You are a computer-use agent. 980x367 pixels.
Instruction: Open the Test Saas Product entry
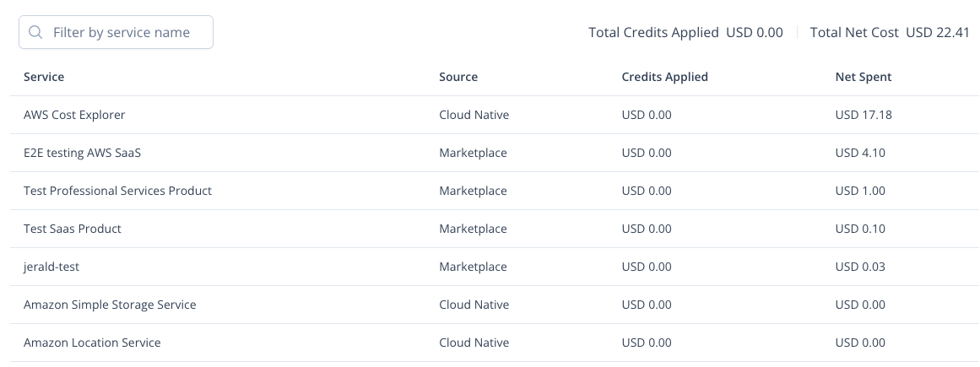pos(73,229)
